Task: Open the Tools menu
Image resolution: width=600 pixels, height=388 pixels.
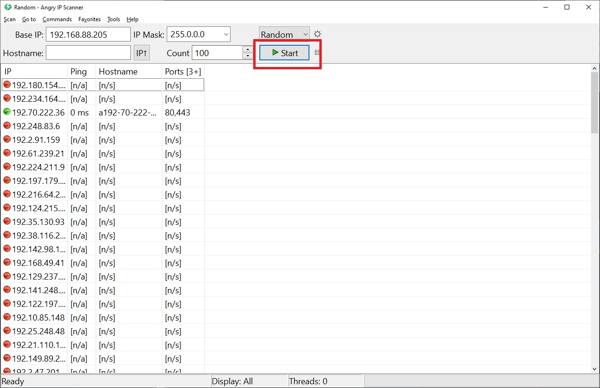Action: 114,19
